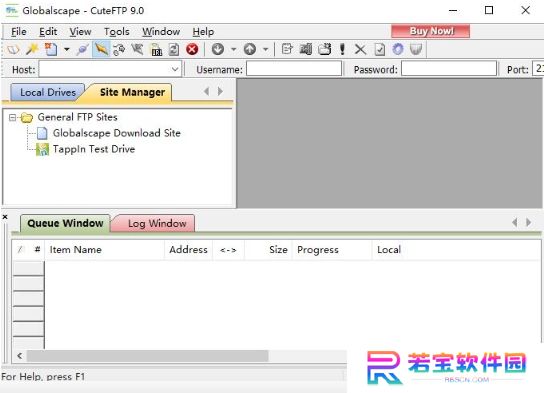Viewport: 547px width, 393px height.
Task: Click the <-> direction column header
Action: coord(228,250)
